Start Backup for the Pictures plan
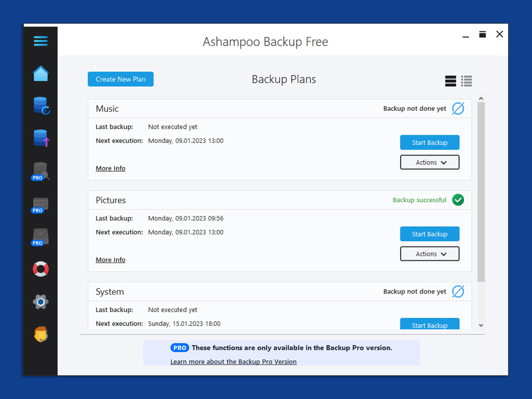 [x=429, y=234]
